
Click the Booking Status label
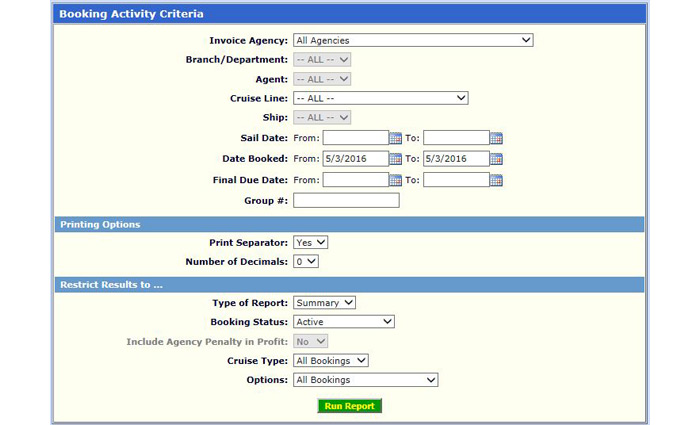tap(249, 322)
